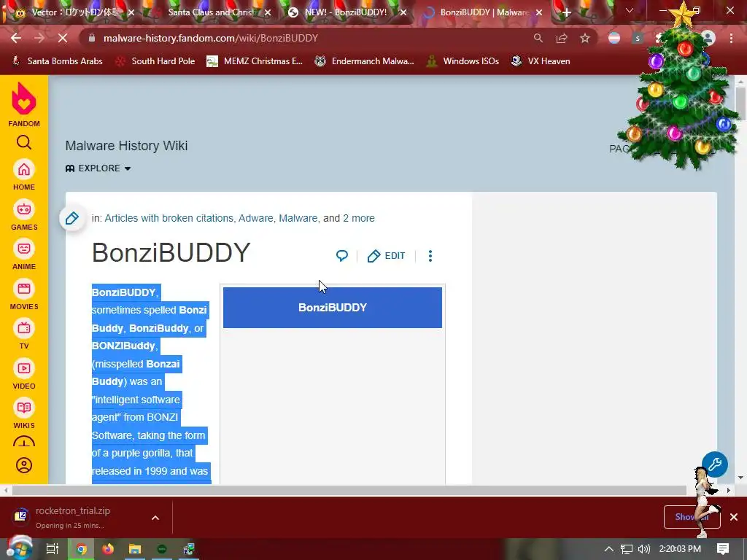Click the rocketron_trial.zip download item
This screenshot has width=747, height=560.
(71, 518)
